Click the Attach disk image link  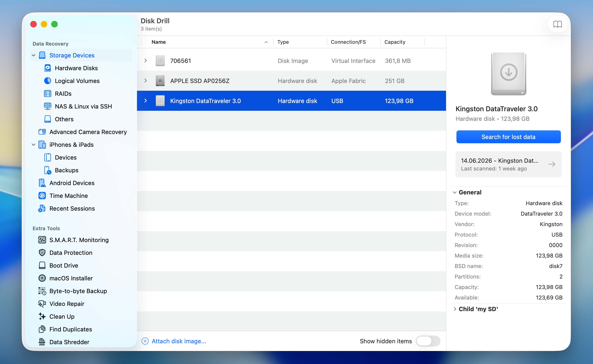179,341
